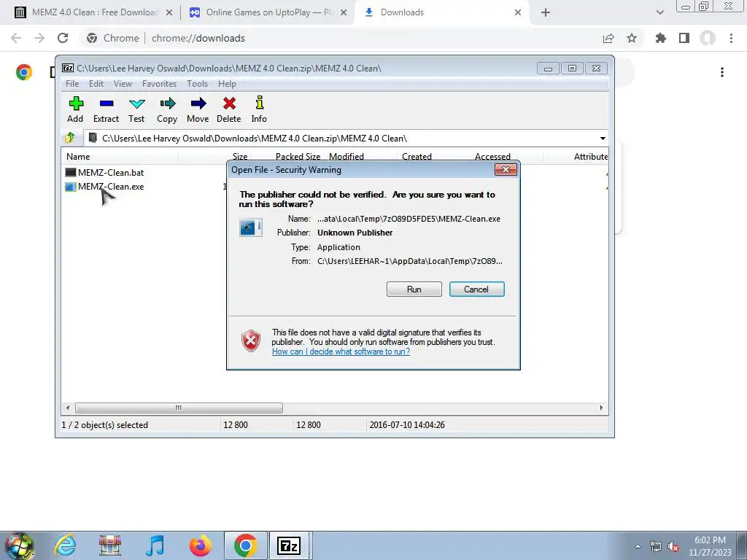Screen dimensions: 747x560
Task: Open the Favorites menu in 7-Zip
Action: pos(159,84)
